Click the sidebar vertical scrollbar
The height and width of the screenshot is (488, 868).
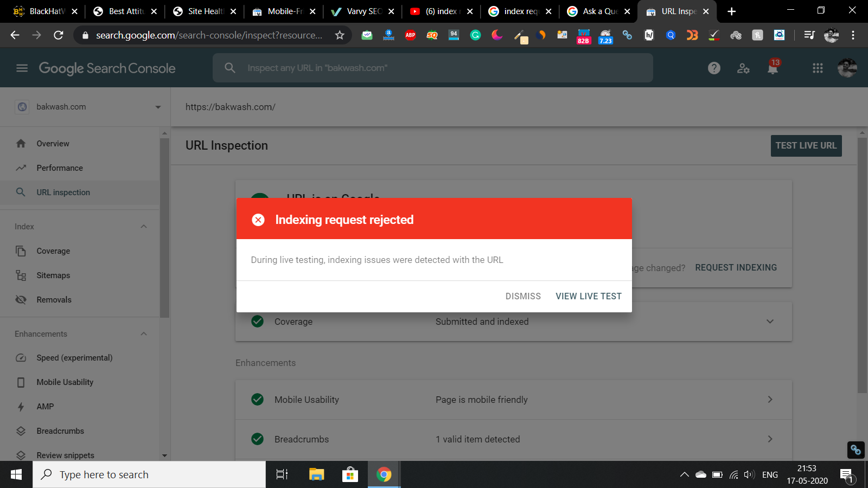point(164,228)
